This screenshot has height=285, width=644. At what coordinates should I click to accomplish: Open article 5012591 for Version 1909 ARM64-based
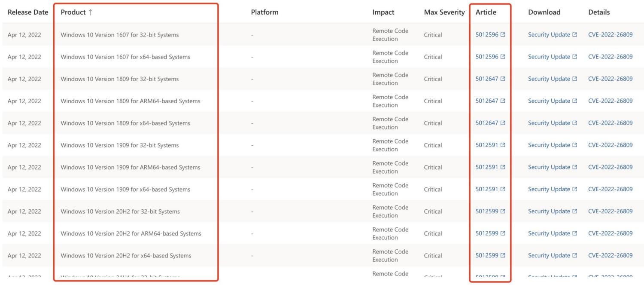490,167
